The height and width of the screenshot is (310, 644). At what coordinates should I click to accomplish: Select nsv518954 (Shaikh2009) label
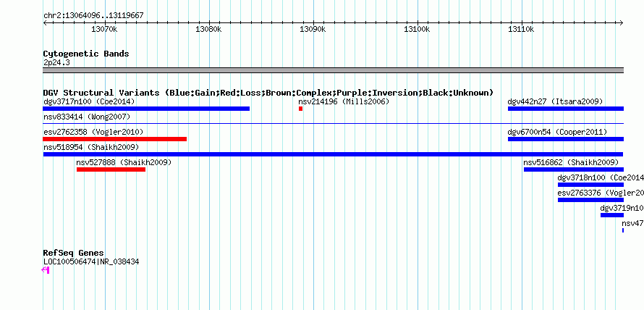(x=91, y=147)
